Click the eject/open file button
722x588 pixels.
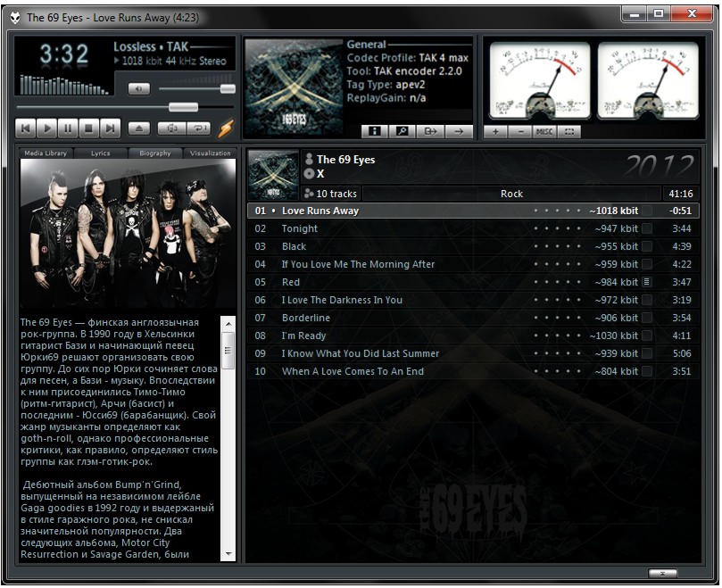tap(139, 128)
